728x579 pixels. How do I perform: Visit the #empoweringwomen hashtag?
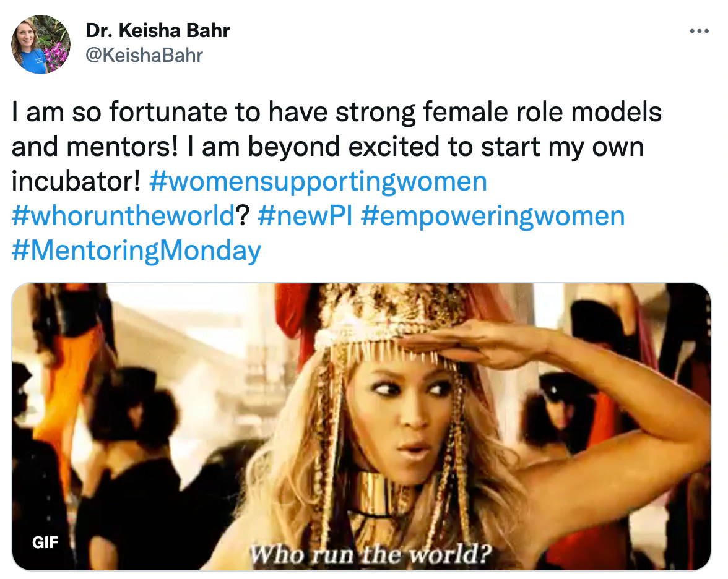[x=492, y=217]
